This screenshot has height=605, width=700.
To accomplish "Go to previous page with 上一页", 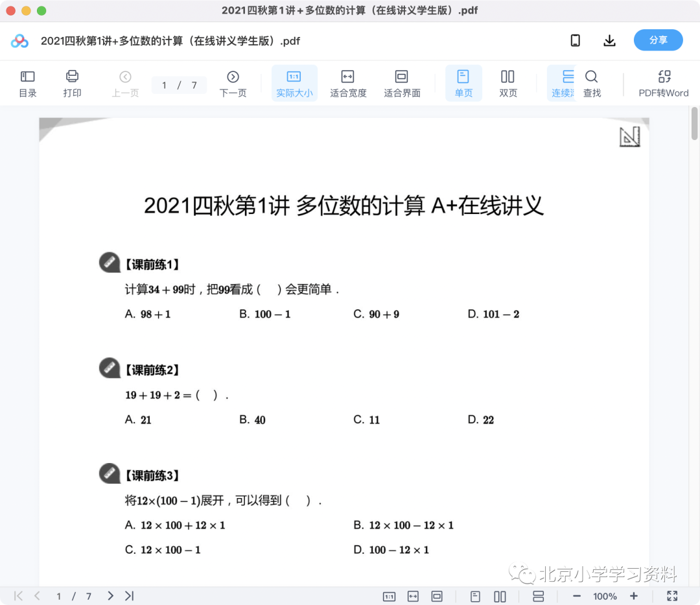I will pyautogui.click(x=125, y=84).
